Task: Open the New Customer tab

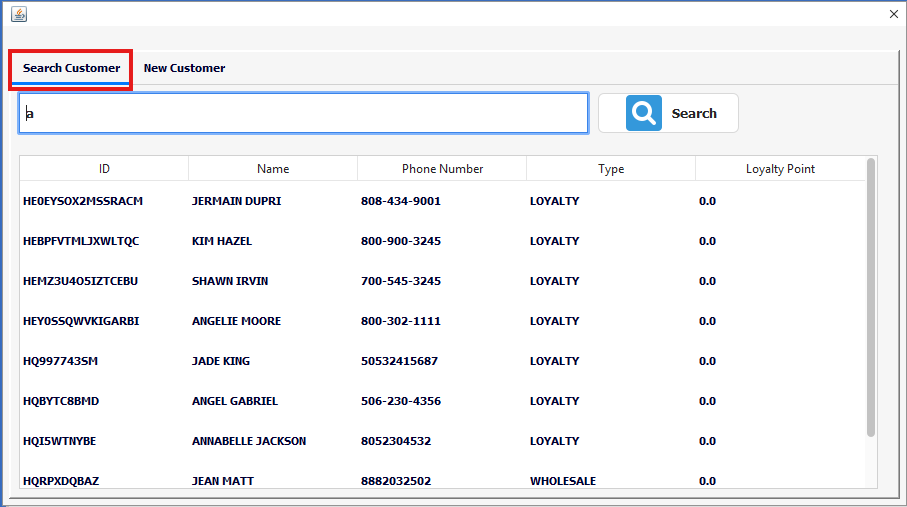Action: tap(184, 68)
